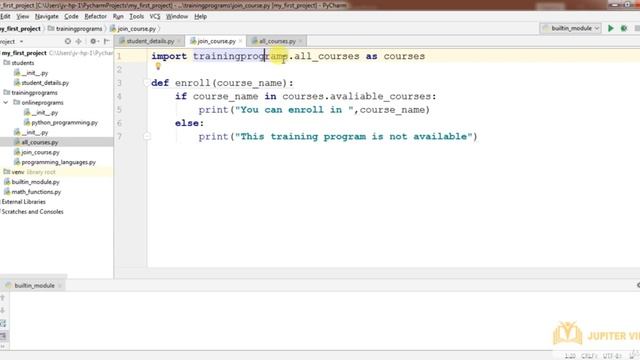Click my_first_project in the breadcrumb bar

[x=20, y=29]
